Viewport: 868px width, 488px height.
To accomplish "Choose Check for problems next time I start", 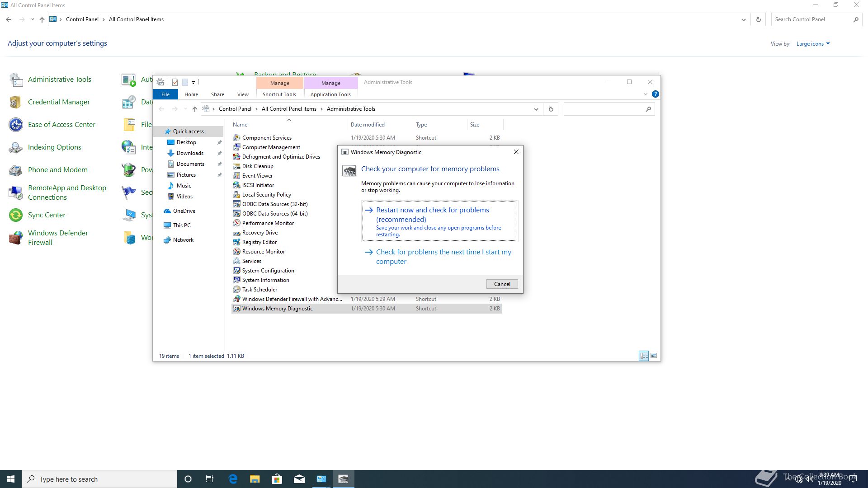I will [x=439, y=257].
